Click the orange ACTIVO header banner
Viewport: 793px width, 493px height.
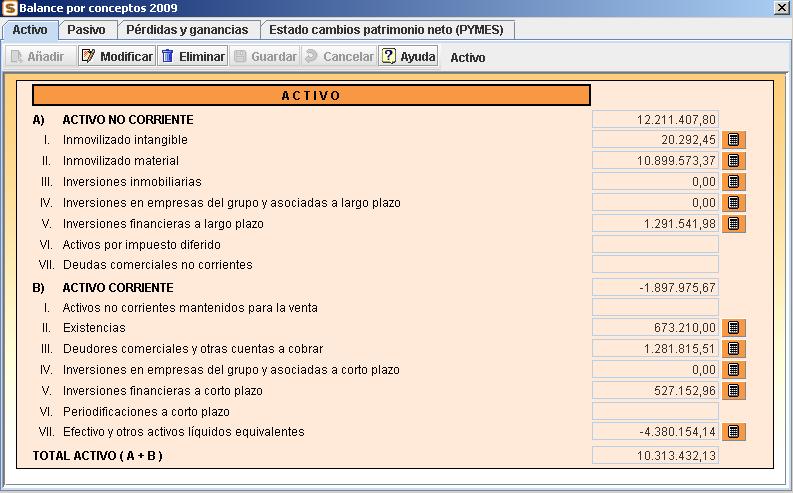click(x=312, y=96)
